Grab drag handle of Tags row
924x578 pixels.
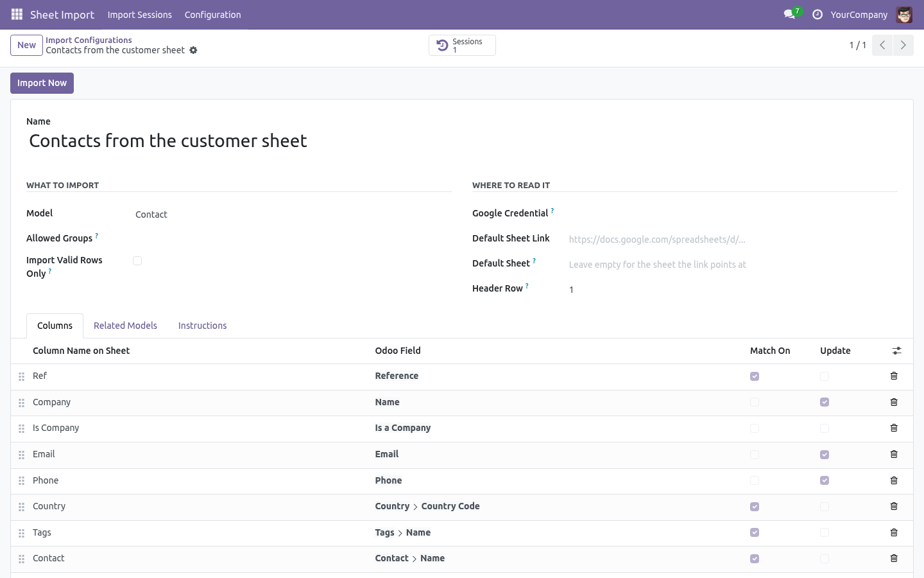(x=21, y=533)
